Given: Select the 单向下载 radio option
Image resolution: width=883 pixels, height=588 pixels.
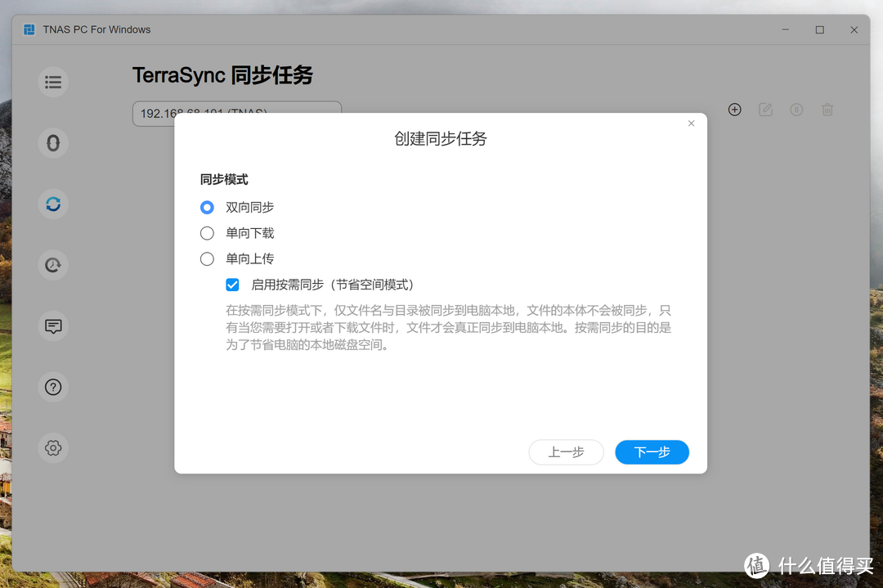Looking at the screenshot, I should pos(207,233).
